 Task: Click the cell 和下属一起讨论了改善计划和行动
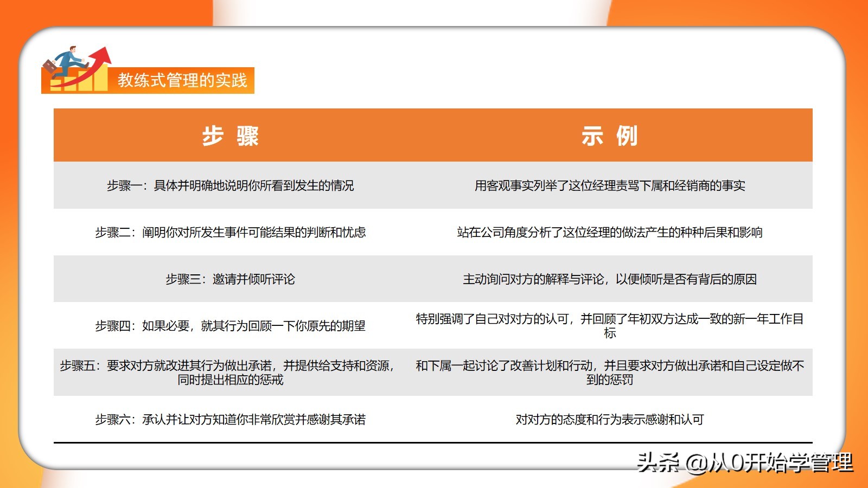(x=610, y=373)
